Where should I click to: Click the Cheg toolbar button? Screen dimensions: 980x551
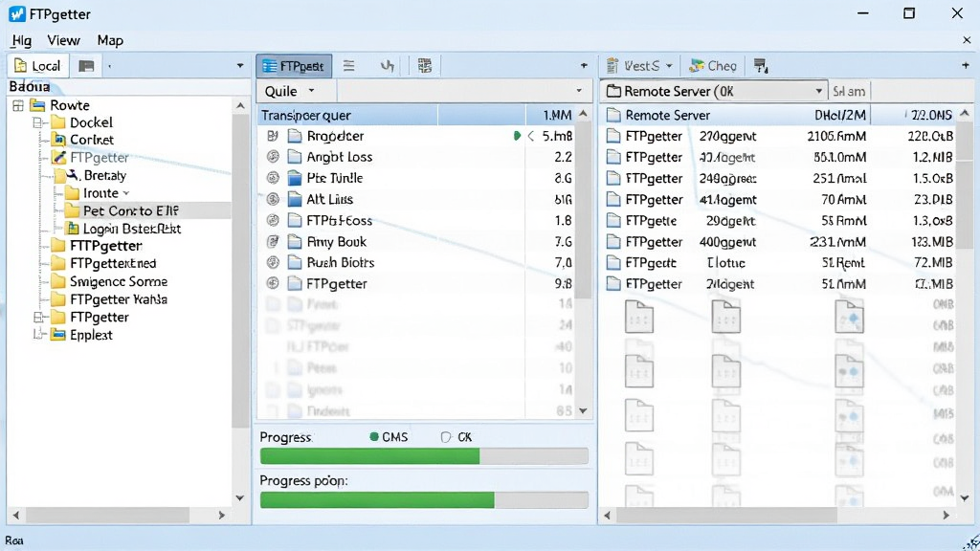coord(713,66)
